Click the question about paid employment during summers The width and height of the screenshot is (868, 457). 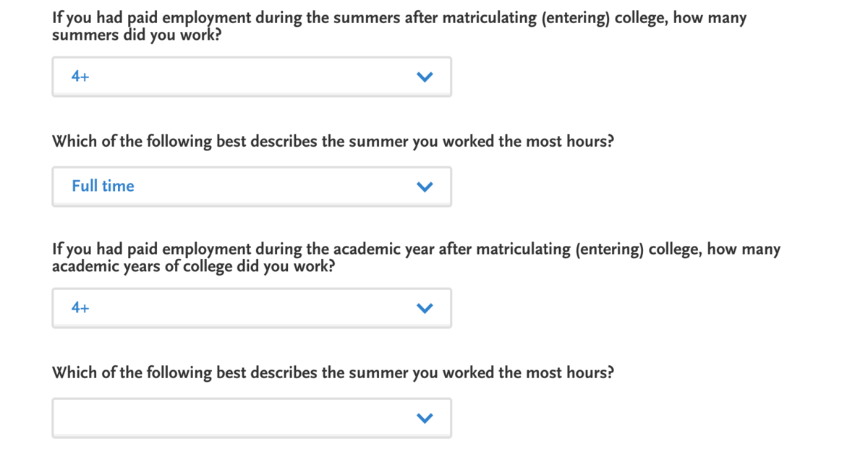click(399, 18)
